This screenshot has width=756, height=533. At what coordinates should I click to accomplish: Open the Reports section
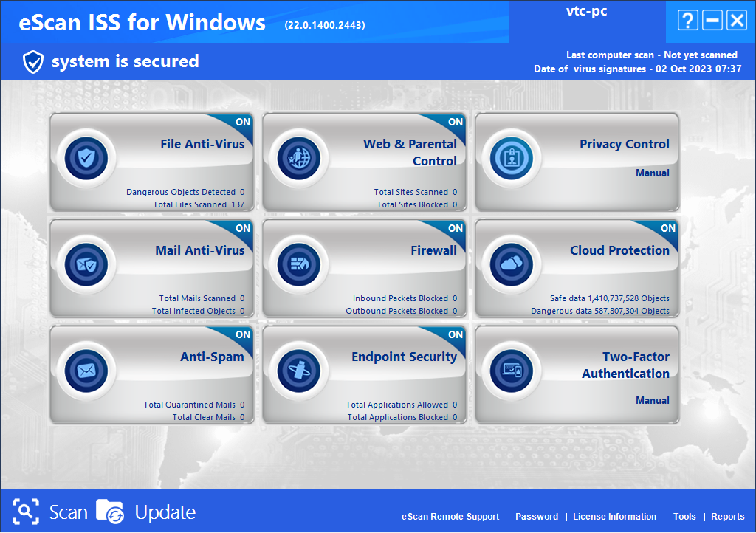point(727,517)
